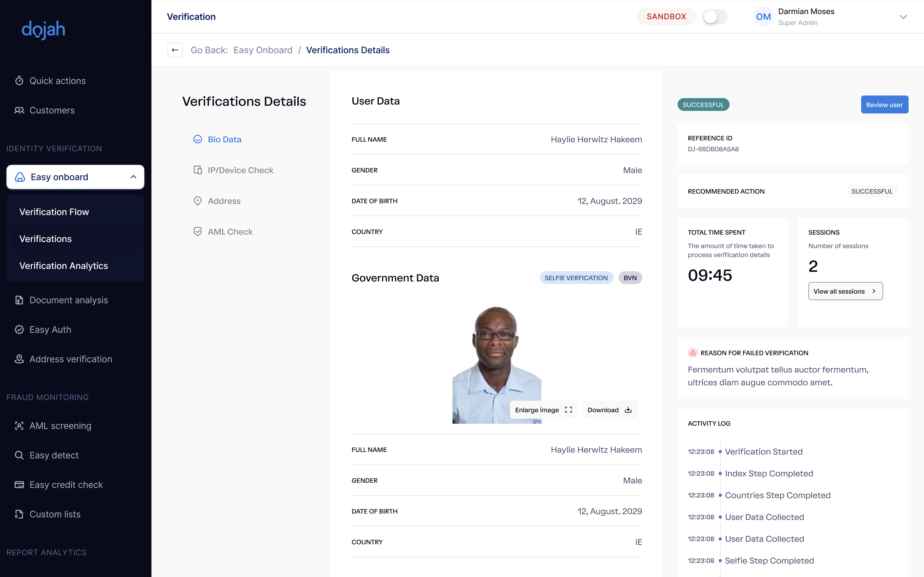Open Easy Auth in sidebar
924x577 pixels.
(x=50, y=329)
